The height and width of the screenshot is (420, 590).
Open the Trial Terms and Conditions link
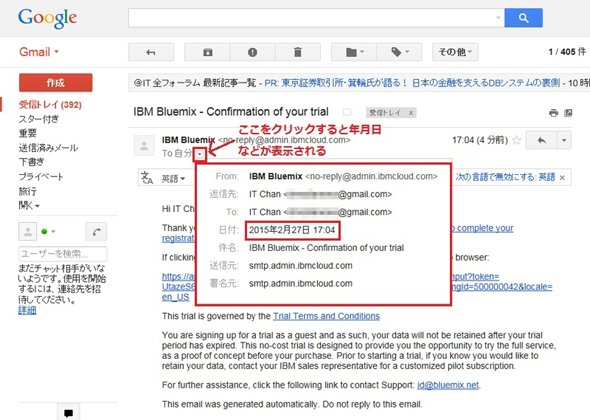(326, 316)
